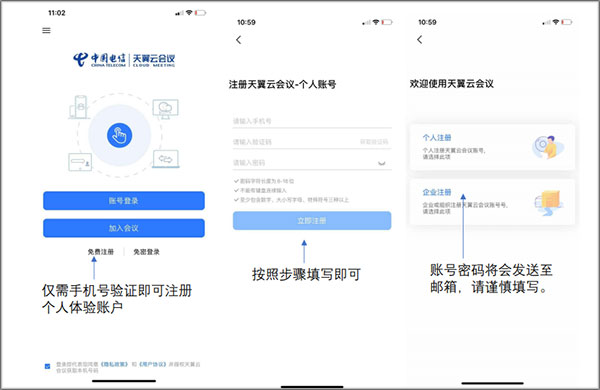Click the 欢迎使用天翼云会议 heading

point(452,83)
